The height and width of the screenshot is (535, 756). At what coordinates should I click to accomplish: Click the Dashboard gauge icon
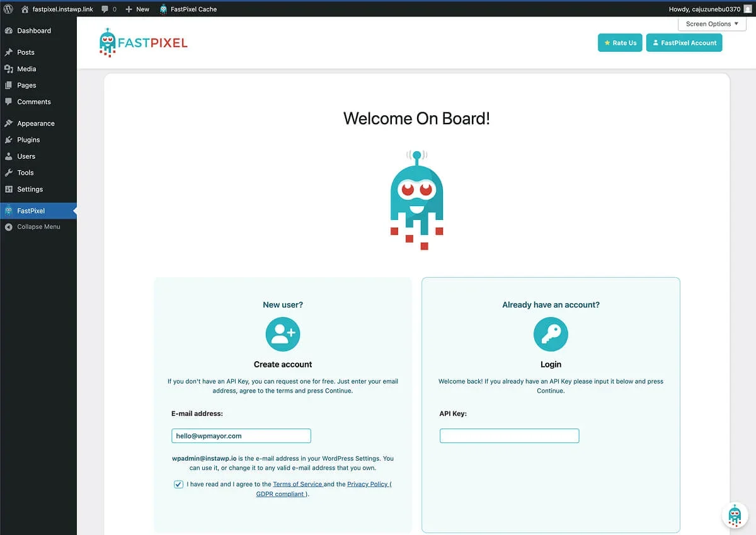point(8,30)
